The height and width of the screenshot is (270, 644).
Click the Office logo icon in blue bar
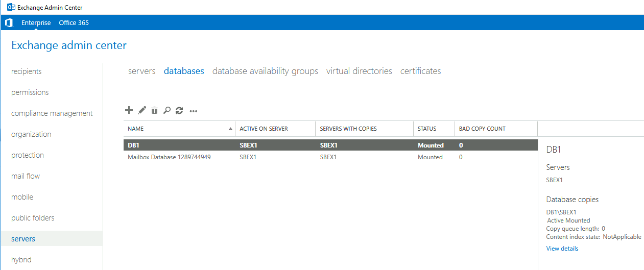tap(9, 22)
